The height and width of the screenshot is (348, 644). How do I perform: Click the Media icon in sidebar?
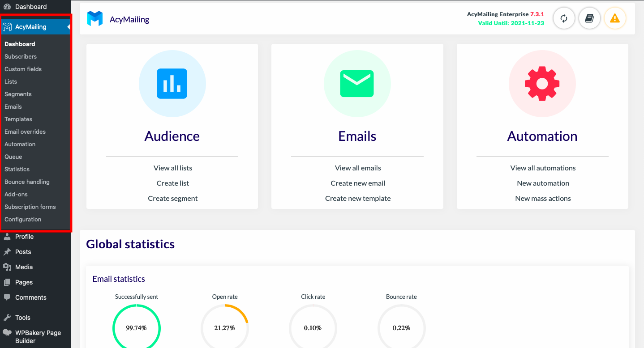pyautogui.click(x=7, y=267)
